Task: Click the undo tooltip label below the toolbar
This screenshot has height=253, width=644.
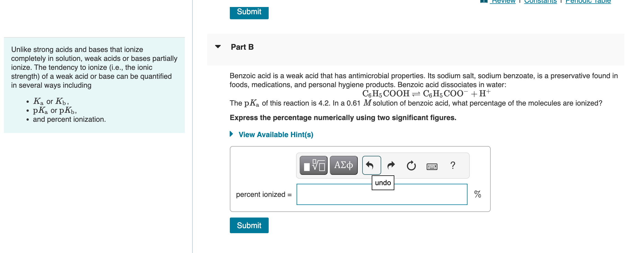Action: click(383, 183)
